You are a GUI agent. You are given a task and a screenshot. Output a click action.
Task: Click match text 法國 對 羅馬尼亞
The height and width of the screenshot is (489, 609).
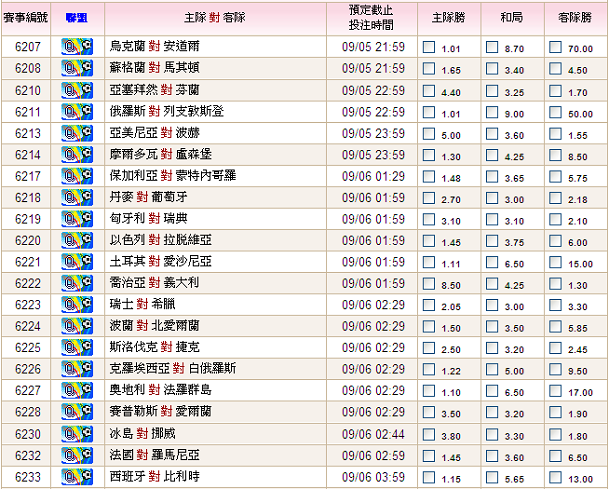[155, 455]
